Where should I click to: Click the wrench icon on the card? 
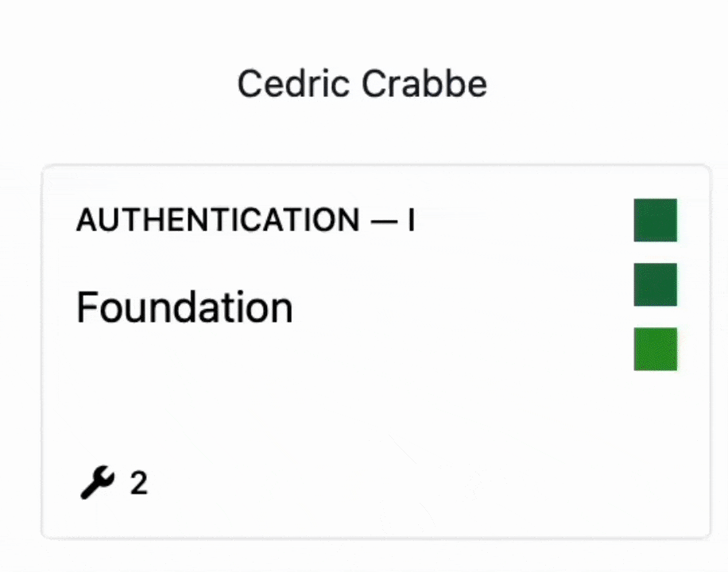click(x=97, y=482)
